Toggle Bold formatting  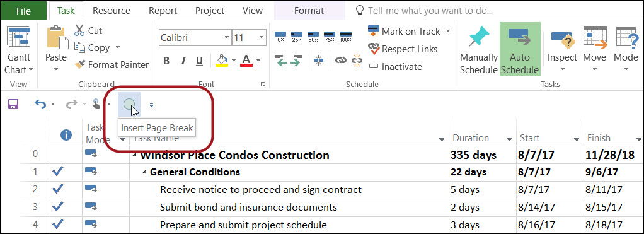click(166, 61)
